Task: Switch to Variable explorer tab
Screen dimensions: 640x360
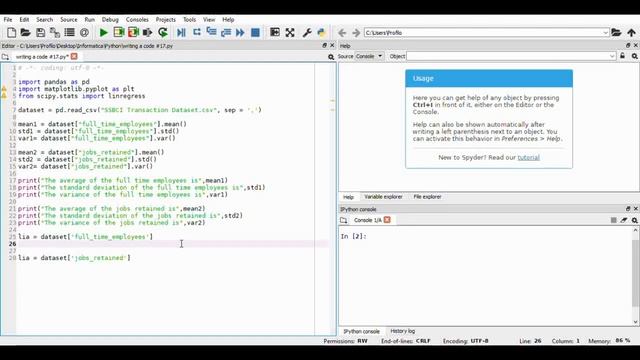Action: coord(383,197)
